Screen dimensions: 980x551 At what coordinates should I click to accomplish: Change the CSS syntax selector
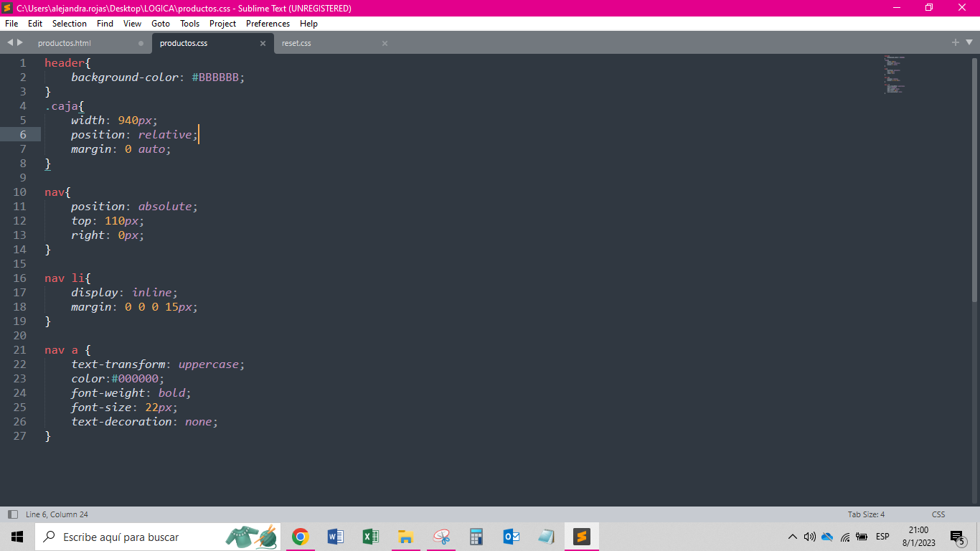pyautogui.click(x=938, y=514)
